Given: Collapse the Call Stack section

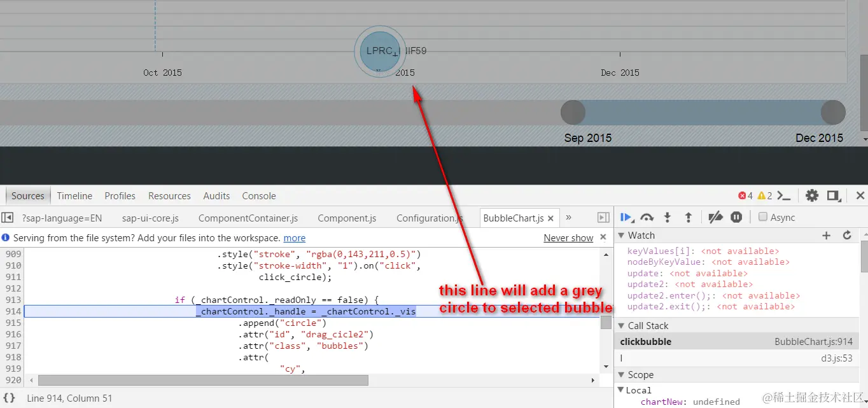Looking at the screenshot, I should point(621,325).
